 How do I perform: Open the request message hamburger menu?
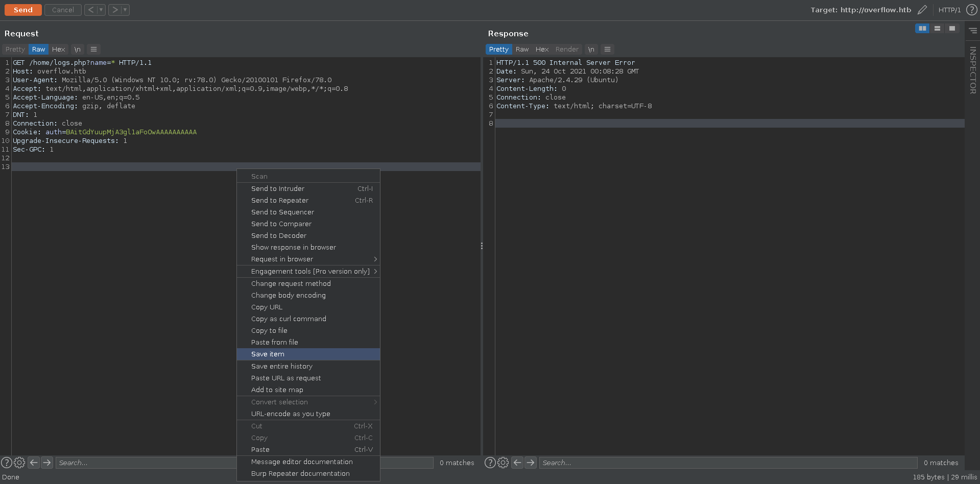(93, 50)
